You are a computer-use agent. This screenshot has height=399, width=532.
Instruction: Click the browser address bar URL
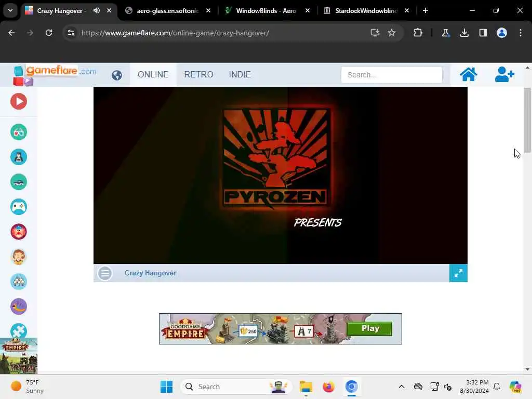175,33
